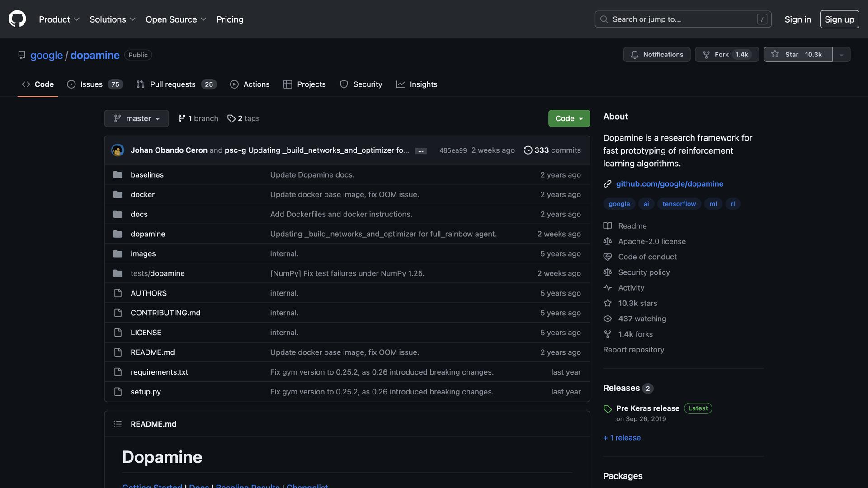The height and width of the screenshot is (488, 868).
Task: Open the star lists dropdown arrow
Action: click(841, 55)
